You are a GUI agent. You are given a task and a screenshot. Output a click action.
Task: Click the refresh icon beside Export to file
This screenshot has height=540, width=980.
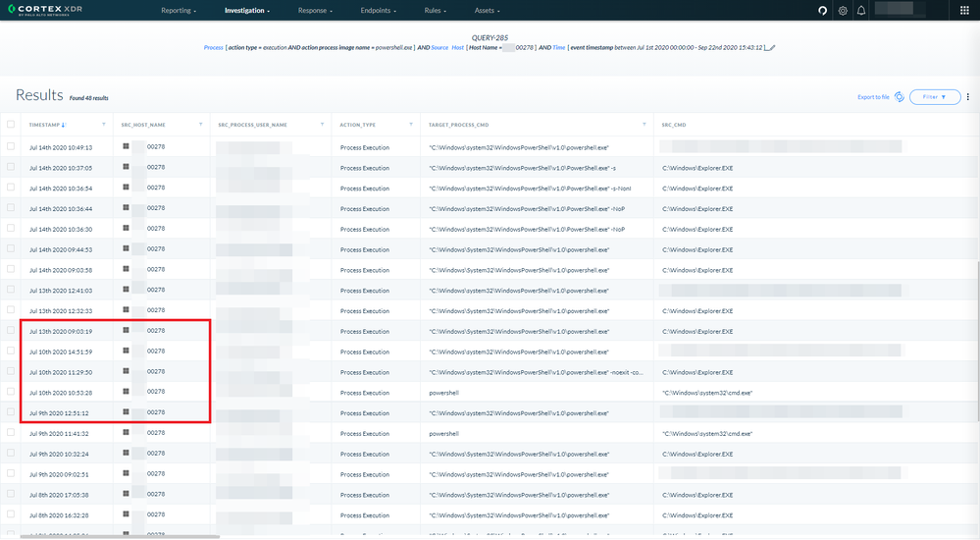(900, 97)
